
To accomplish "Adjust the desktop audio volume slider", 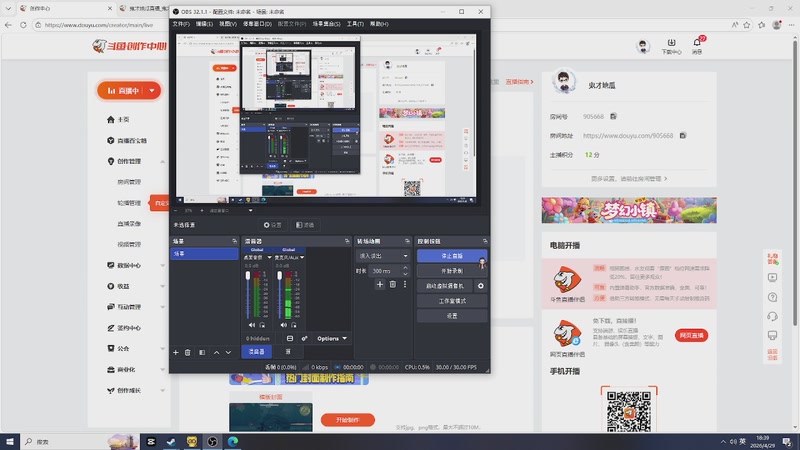I will point(248,296).
